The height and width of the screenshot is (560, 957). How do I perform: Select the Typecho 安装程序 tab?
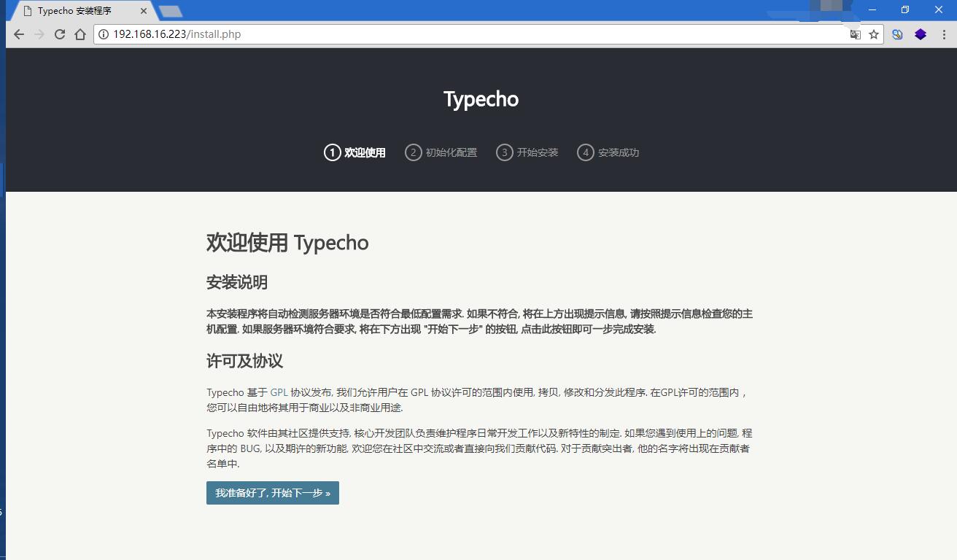(82, 11)
